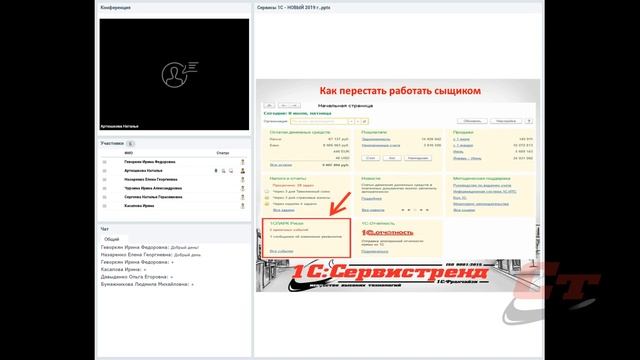Click participant name Сергеева Наталья Герасимовна
This screenshot has height=360, width=640.
pyautogui.click(x=153, y=197)
